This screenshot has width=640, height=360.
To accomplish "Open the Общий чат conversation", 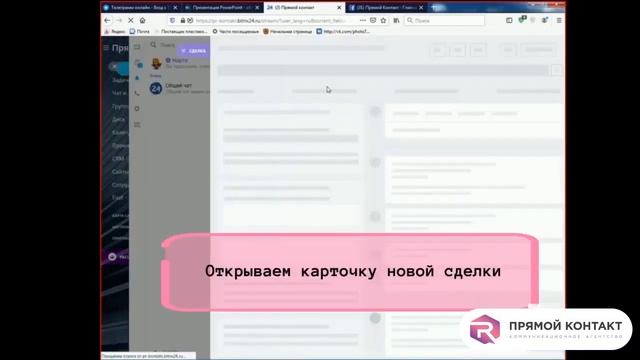I will (180, 88).
